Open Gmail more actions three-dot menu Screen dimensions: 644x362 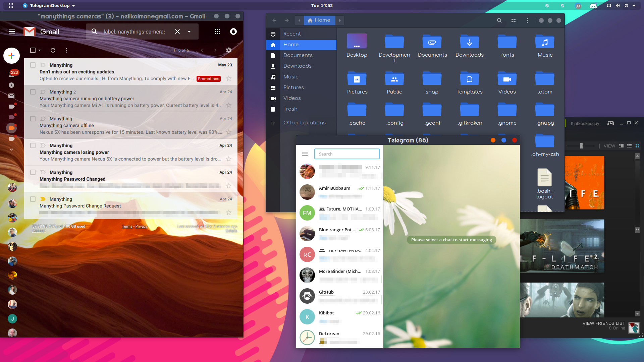point(66,50)
